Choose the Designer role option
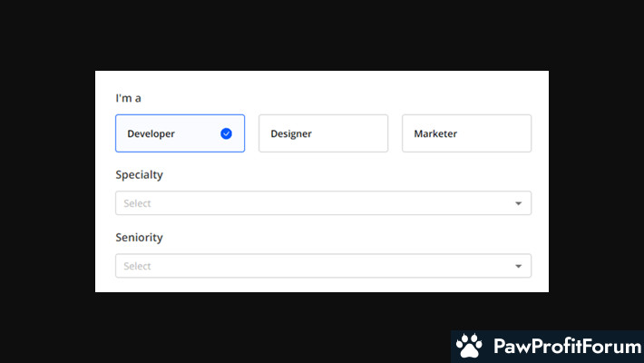Screen dimensions: 644x363 click(323, 133)
